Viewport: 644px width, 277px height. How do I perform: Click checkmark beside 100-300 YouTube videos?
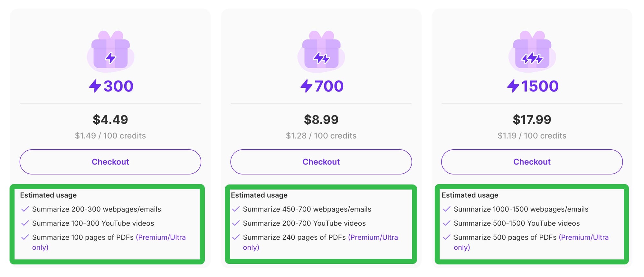[25, 223]
